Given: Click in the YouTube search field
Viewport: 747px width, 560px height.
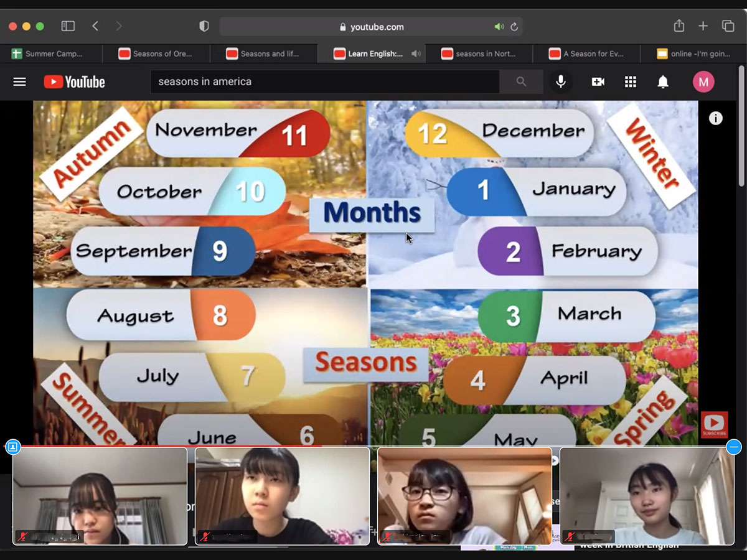Looking at the screenshot, I should [324, 82].
